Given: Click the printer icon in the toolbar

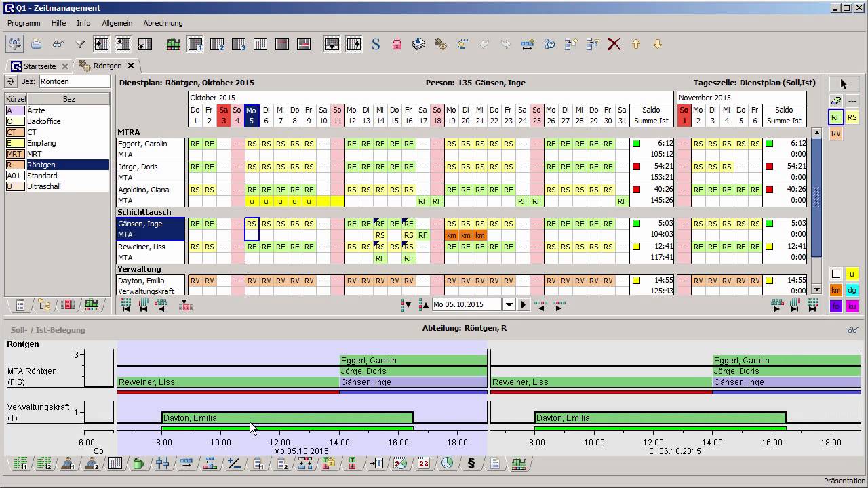Looking at the screenshot, I should click(x=37, y=44).
